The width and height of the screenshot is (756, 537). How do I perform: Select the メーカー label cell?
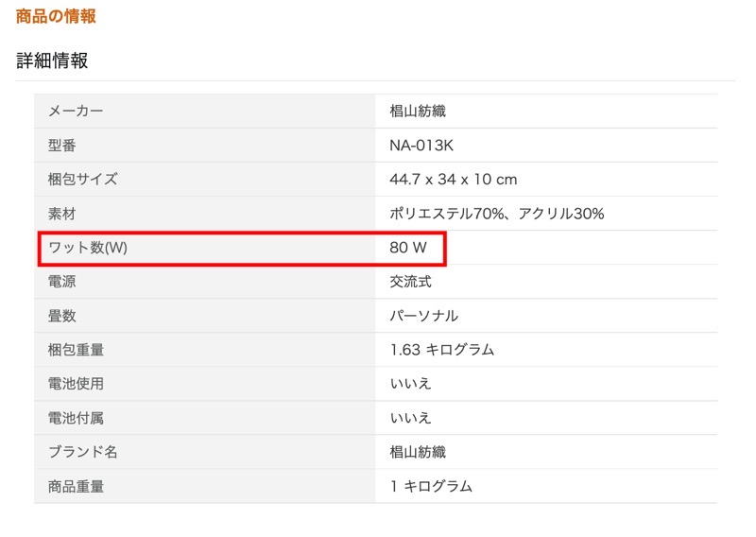click(x=76, y=111)
